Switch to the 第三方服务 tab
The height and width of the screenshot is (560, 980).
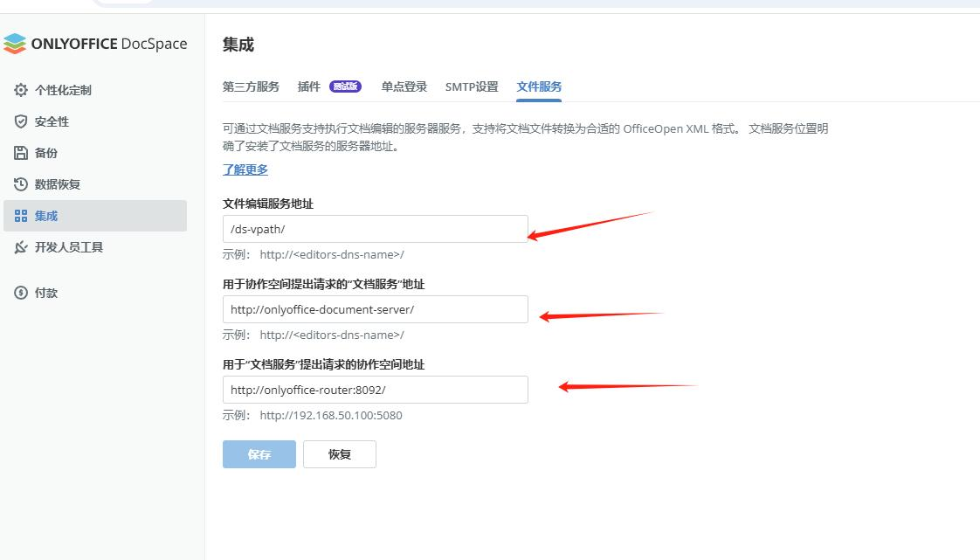click(251, 86)
